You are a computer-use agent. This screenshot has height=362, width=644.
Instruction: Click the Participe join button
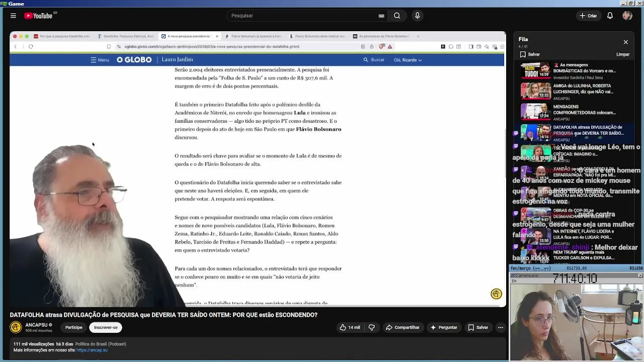click(73, 327)
